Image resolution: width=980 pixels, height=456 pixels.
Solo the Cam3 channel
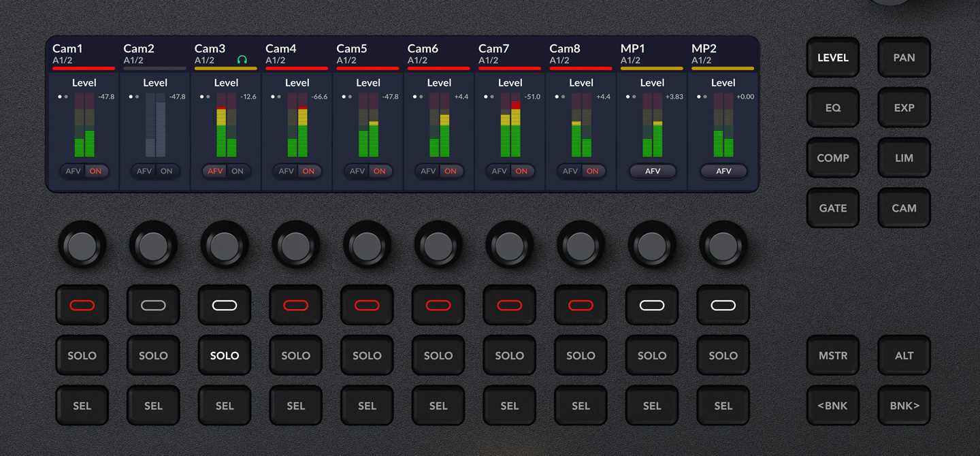pos(225,355)
